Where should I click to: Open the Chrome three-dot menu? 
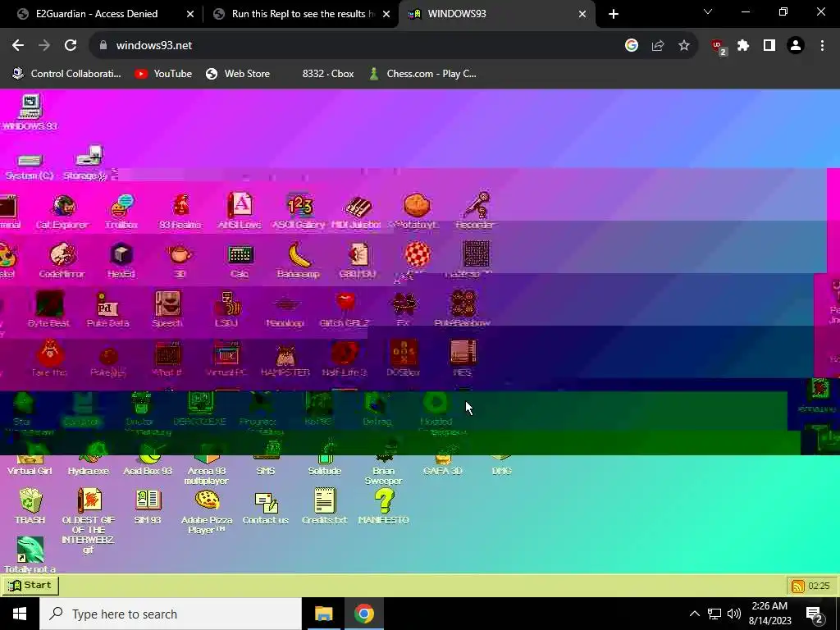tap(822, 46)
